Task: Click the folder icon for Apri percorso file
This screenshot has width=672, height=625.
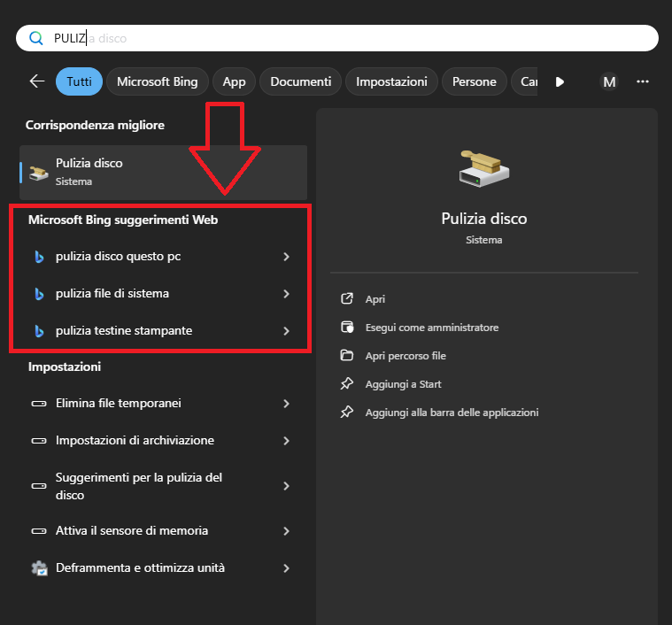Action: (x=347, y=355)
